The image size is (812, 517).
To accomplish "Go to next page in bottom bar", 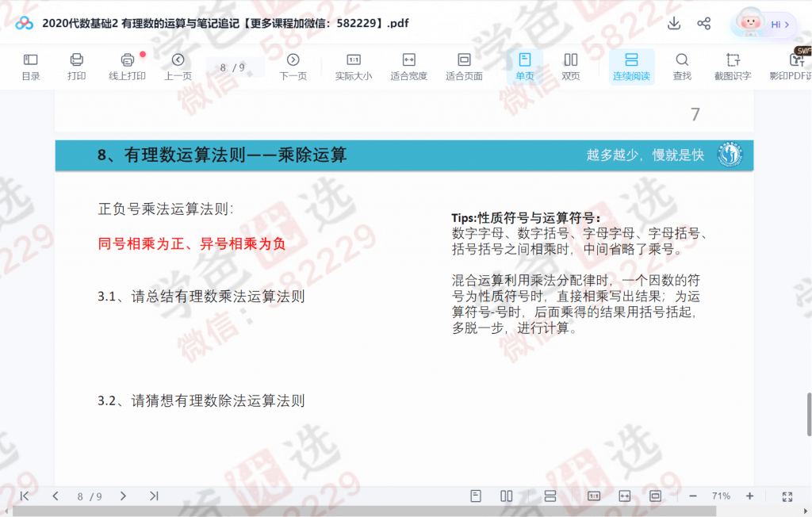I will [x=123, y=496].
